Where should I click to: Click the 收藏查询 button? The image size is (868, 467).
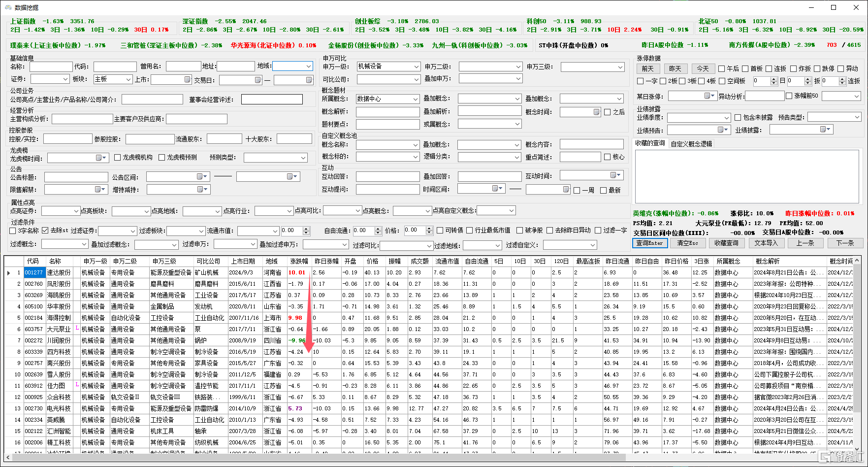click(726, 243)
